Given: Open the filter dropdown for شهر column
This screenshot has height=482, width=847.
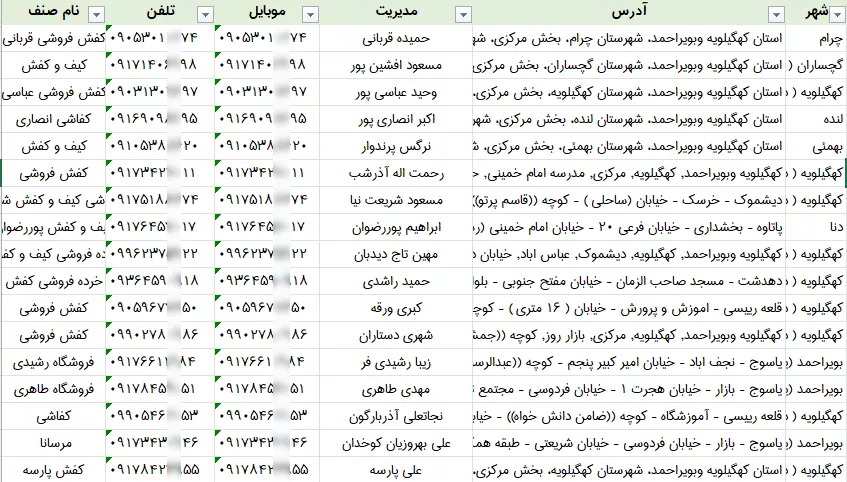Looking at the screenshot, I should pos(839,15).
